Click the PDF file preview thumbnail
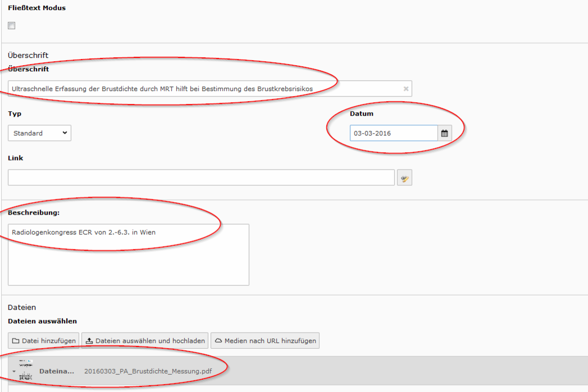 point(26,371)
